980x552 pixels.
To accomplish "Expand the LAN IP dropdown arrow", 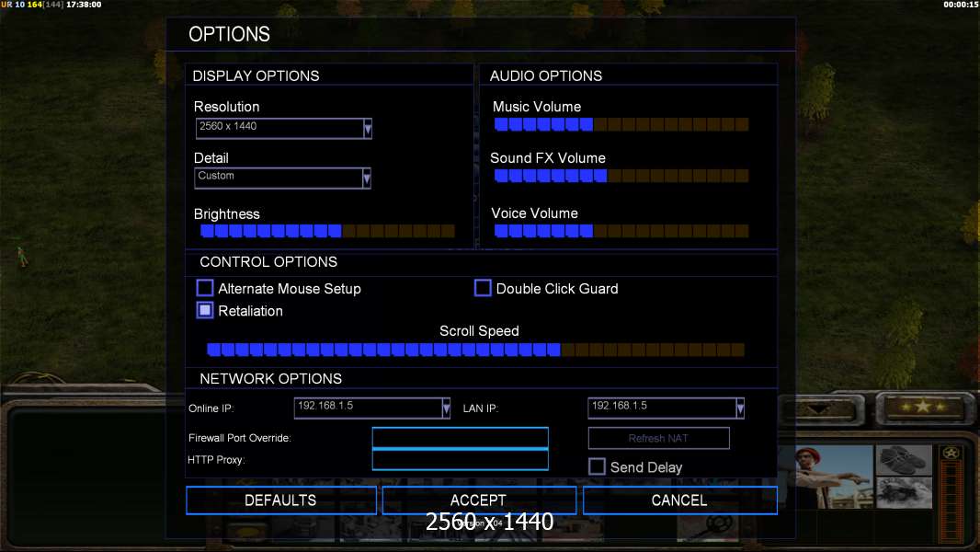I will [740, 408].
